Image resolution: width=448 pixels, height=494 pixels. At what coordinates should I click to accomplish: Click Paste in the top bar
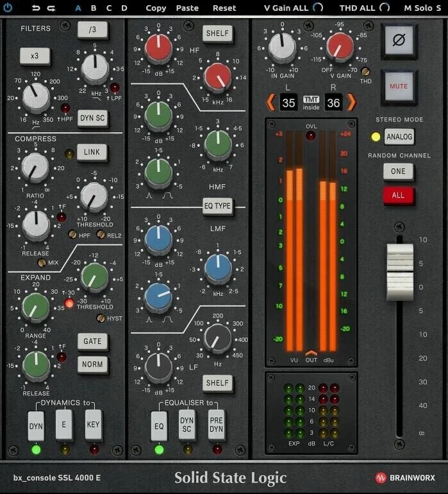point(187,8)
